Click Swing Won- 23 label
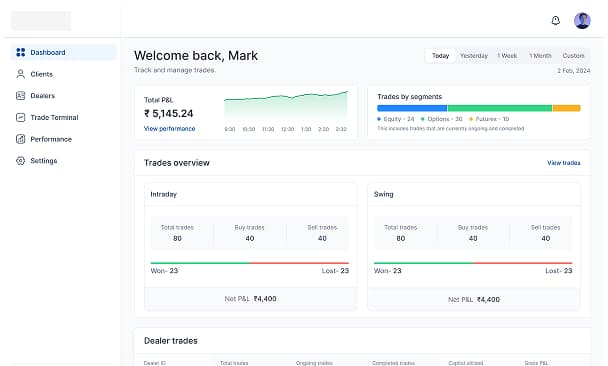The height and width of the screenshot is (366, 608). coord(388,271)
